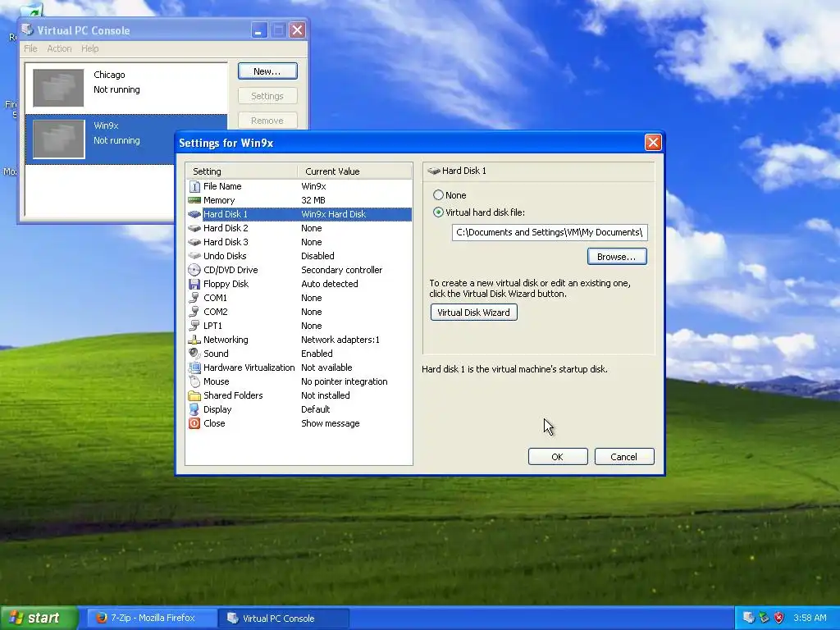Click the CD/DVD Drive disc icon

pyautogui.click(x=194, y=270)
